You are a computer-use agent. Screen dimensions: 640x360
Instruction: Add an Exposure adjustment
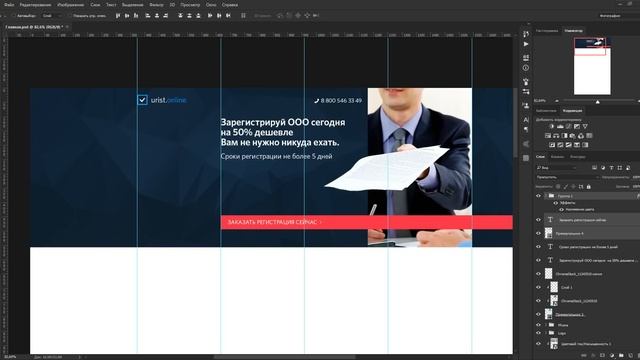(577, 126)
